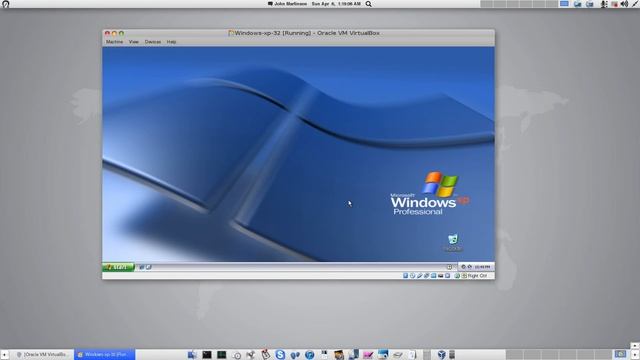Click the search magnifier in top menu bar
The image size is (640, 360).
369,4
